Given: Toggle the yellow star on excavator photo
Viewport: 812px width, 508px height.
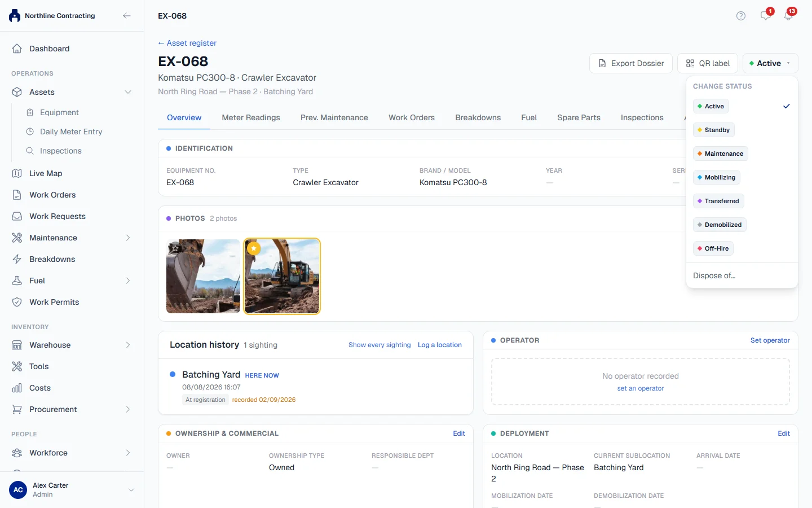Looking at the screenshot, I should 254,248.
